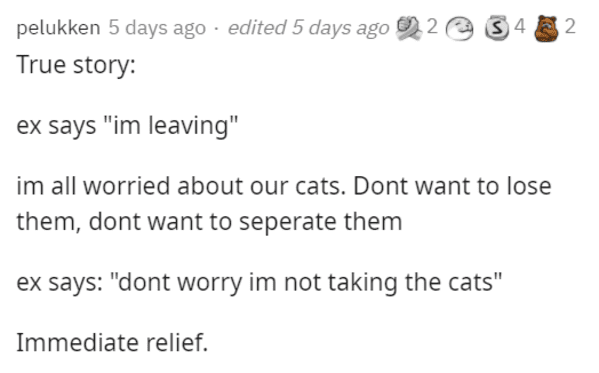The image size is (599, 373).
Task: Click the count beside the bear award
Action: pos(570,27)
